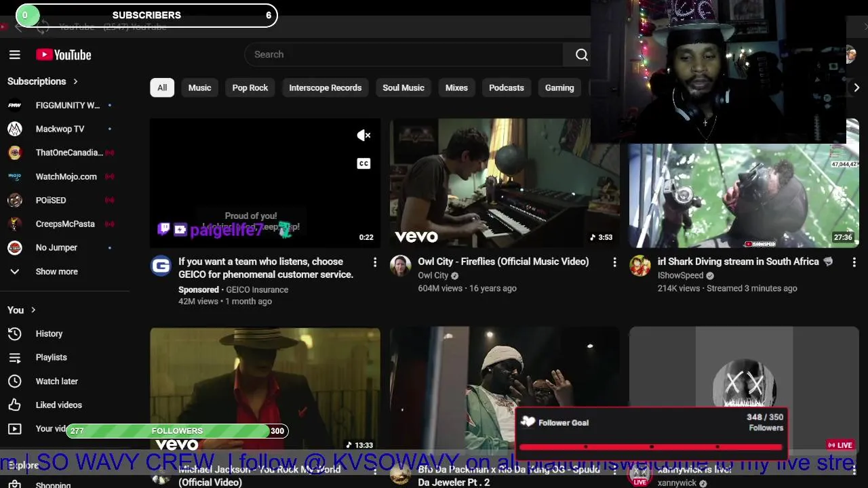Toggle captions on the GEICO ad
Image resolution: width=868 pixels, height=488 pixels.
click(x=364, y=163)
